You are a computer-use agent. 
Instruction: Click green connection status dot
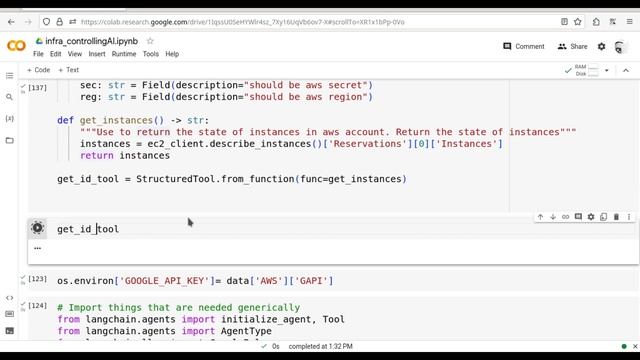[624, 346]
